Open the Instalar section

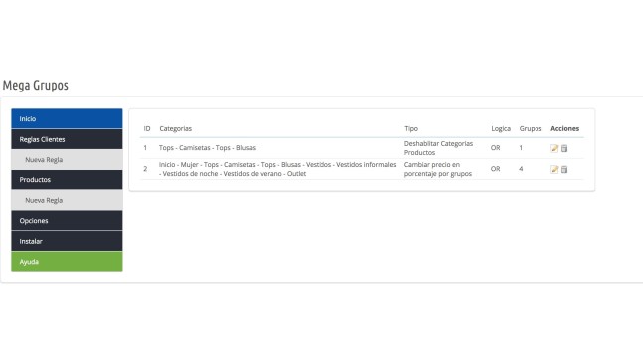pos(67,241)
